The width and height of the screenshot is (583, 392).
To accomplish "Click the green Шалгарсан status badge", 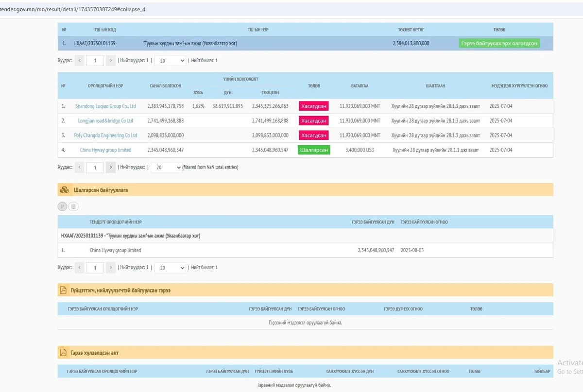I will pyautogui.click(x=313, y=150).
